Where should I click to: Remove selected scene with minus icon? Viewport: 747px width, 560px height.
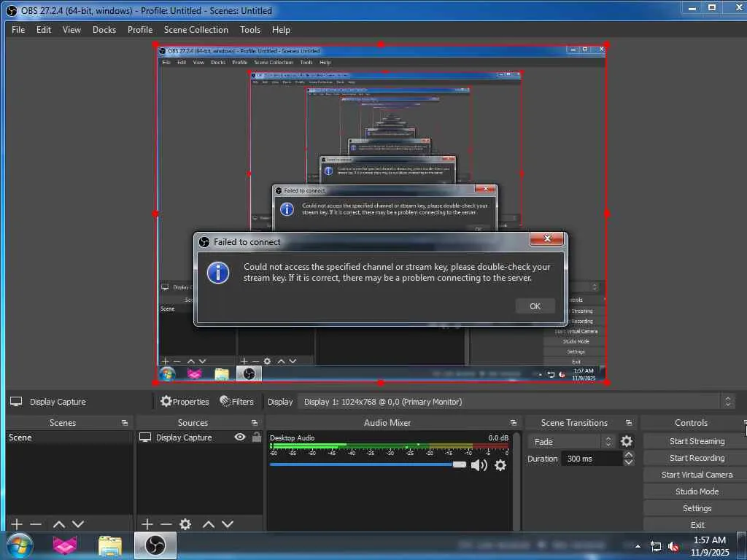36,524
